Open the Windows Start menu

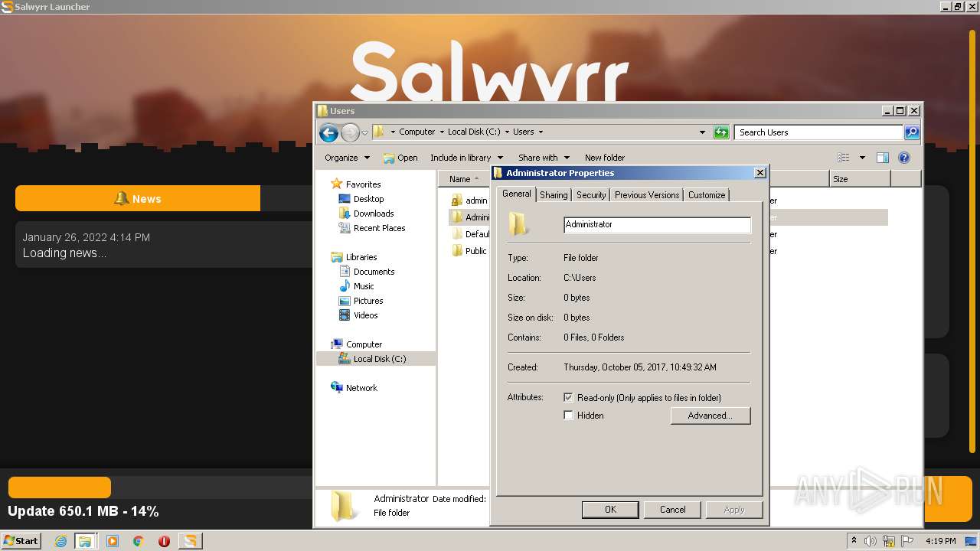tap(21, 541)
